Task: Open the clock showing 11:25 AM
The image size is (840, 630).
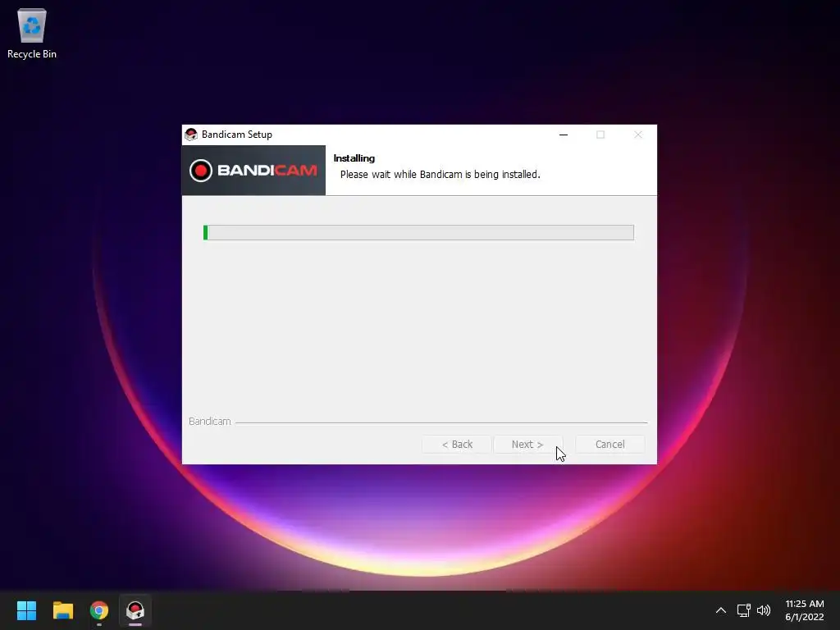Action: tap(804, 610)
